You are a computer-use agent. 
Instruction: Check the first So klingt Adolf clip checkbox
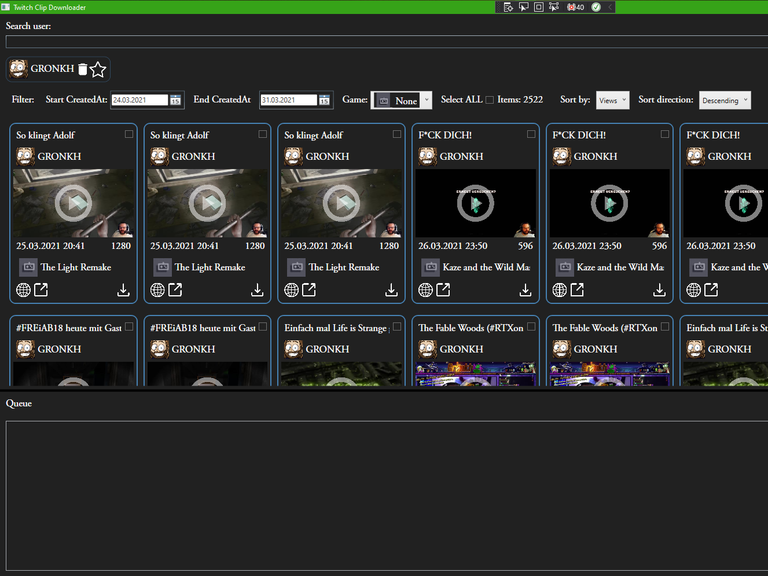129,134
